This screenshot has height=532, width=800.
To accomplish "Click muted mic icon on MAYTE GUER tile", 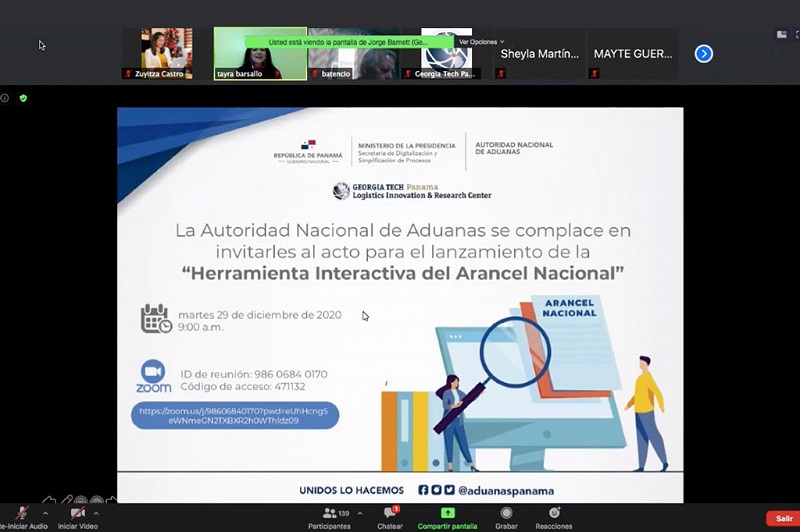I will tap(594, 74).
